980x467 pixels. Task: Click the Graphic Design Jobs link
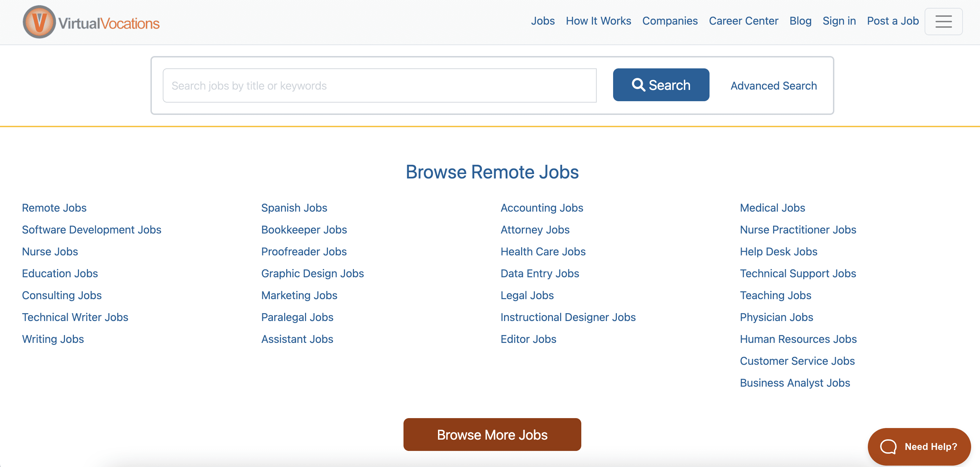point(313,272)
